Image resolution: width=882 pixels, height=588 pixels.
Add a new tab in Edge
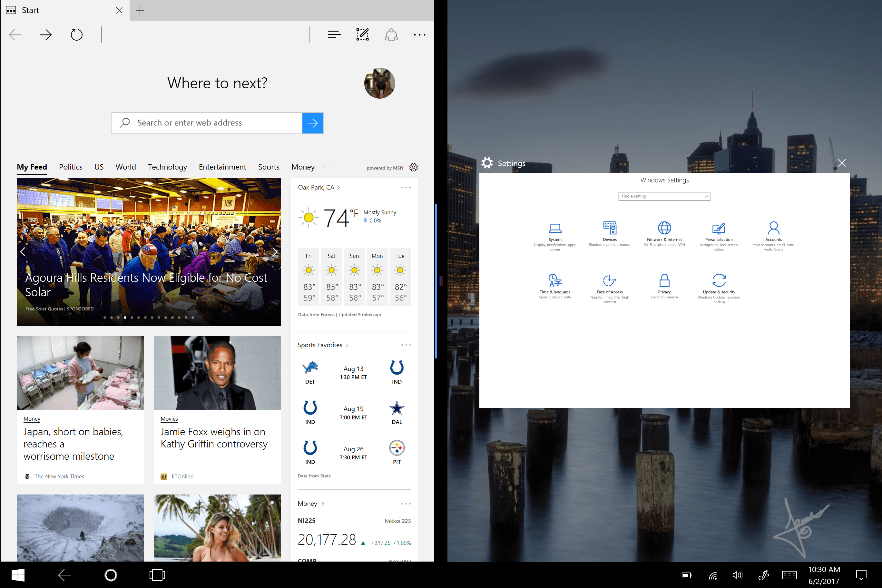coord(140,10)
